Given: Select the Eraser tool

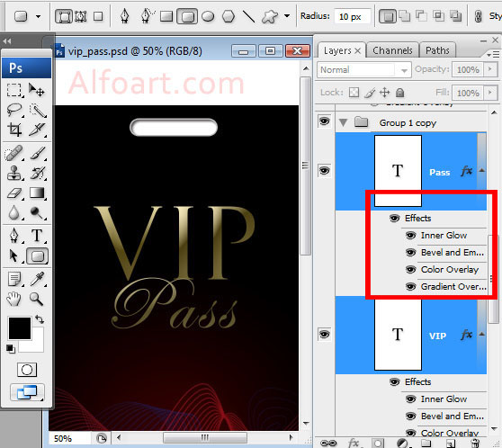Looking at the screenshot, I should click(14, 193).
